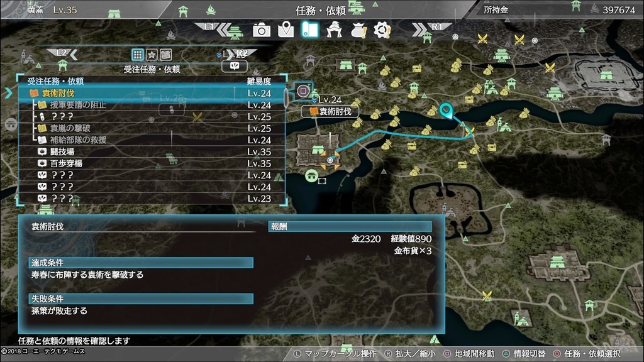Click the マップカーソル操作 button hint
Image resolution: width=644 pixels, height=362 pixels.
pyautogui.click(x=335, y=354)
